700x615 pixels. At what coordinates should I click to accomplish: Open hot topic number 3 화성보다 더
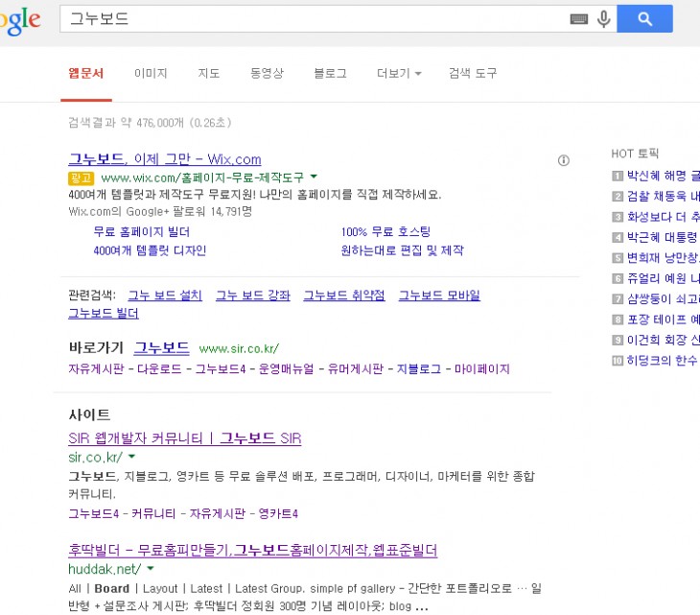coord(663,217)
